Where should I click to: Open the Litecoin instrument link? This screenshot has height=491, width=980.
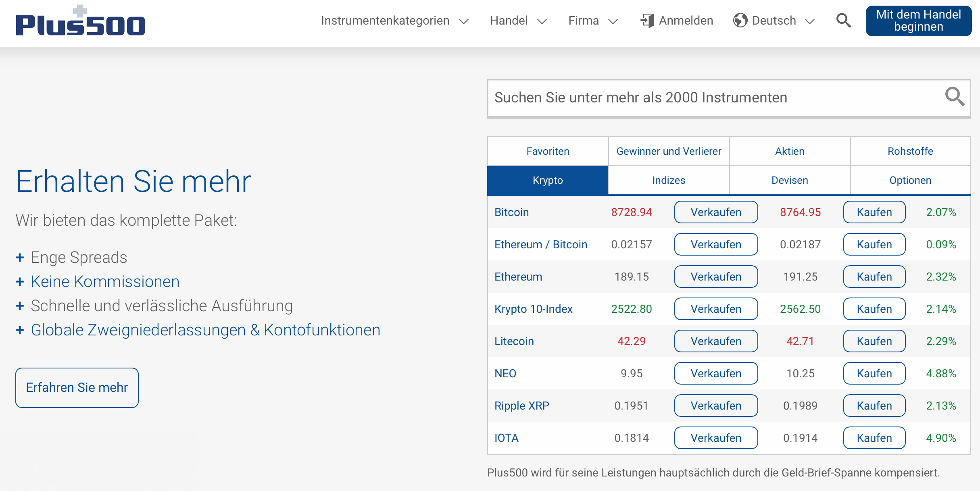click(x=514, y=341)
